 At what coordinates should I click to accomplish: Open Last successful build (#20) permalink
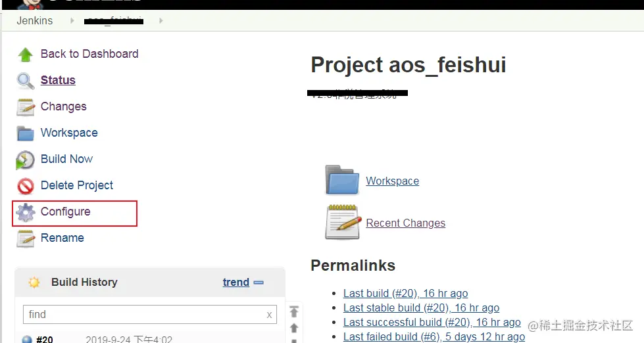tap(432, 322)
